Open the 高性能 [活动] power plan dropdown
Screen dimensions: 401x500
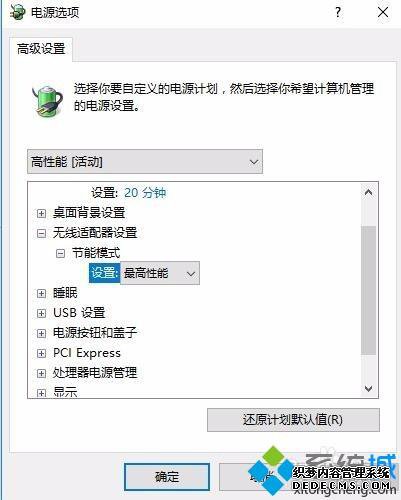145,162
